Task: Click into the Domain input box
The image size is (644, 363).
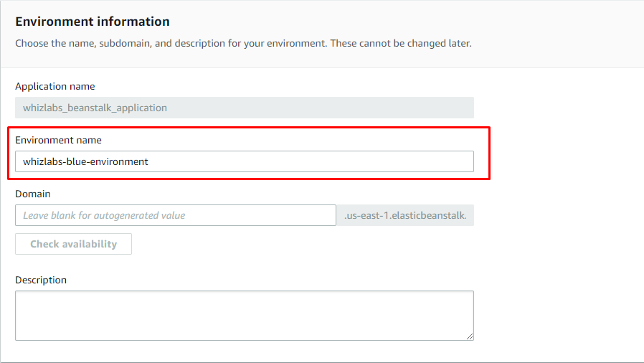Action: [176, 215]
